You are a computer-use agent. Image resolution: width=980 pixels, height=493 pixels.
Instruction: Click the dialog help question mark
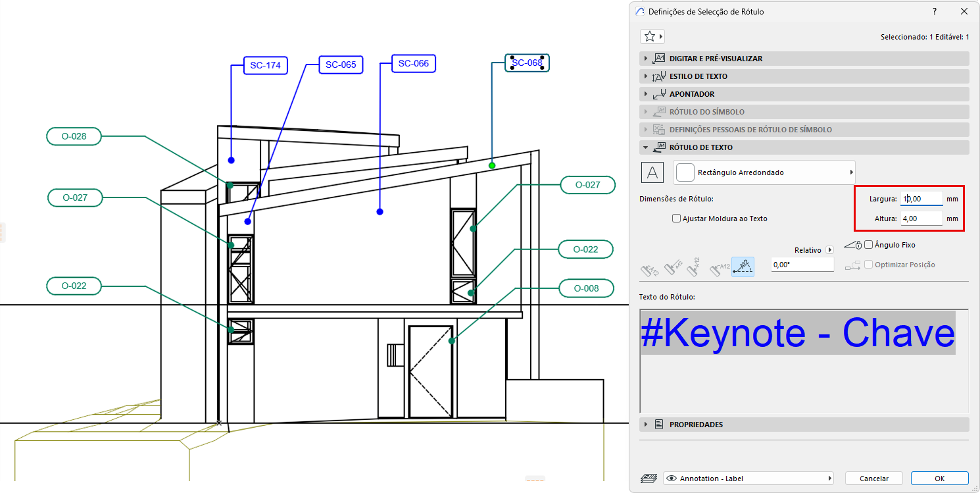pyautogui.click(x=934, y=12)
